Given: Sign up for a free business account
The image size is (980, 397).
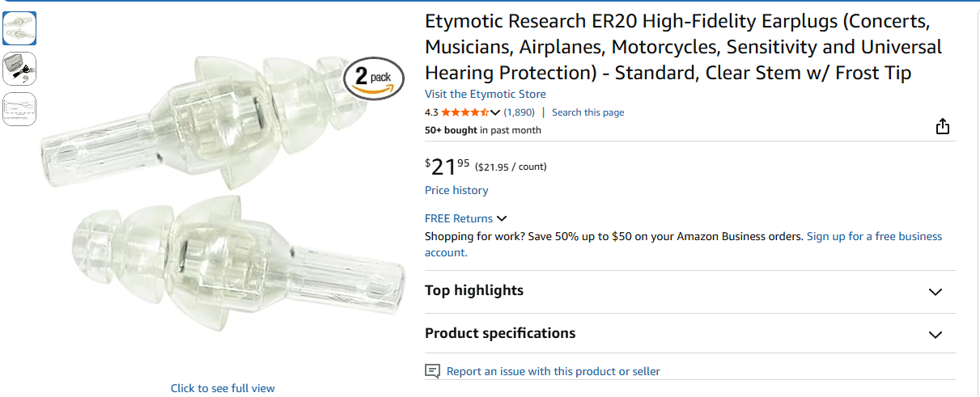Looking at the screenshot, I should coord(874,236).
